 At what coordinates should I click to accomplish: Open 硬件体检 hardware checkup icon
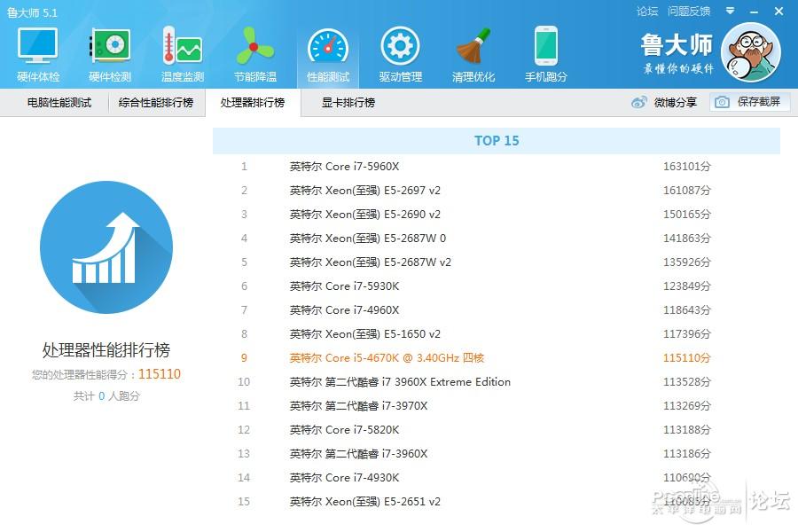37,46
